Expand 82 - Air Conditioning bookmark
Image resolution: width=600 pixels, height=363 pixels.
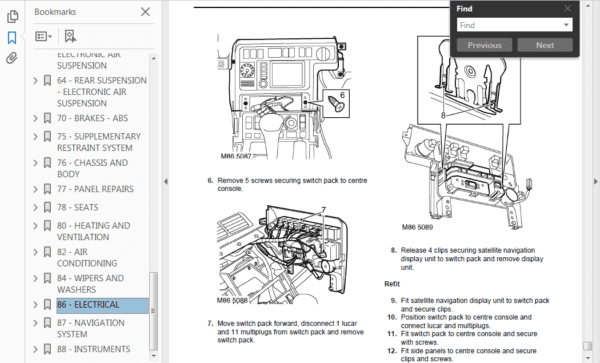pyautogui.click(x=35, y=252)
